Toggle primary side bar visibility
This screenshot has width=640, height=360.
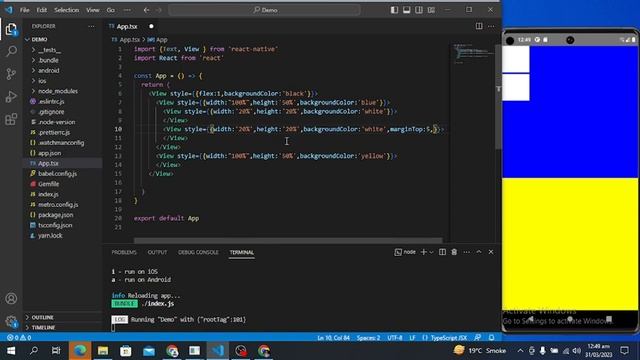(394, 10)
